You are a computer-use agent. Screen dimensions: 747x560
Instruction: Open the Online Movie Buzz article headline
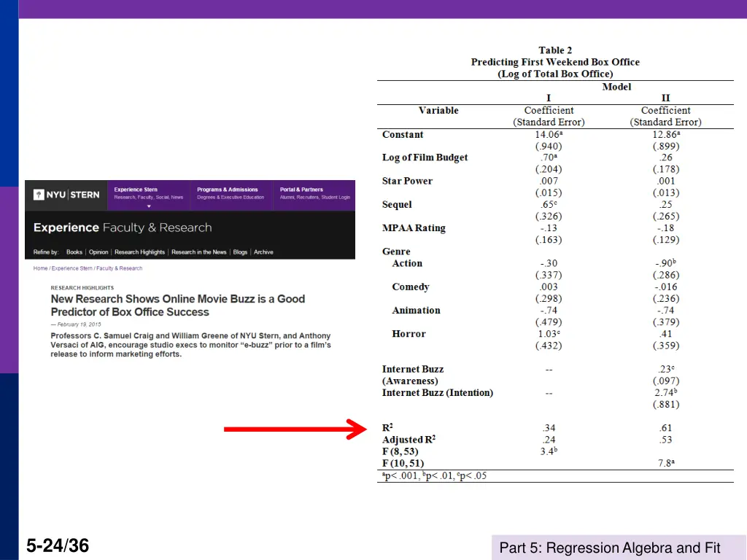[177, 306]
